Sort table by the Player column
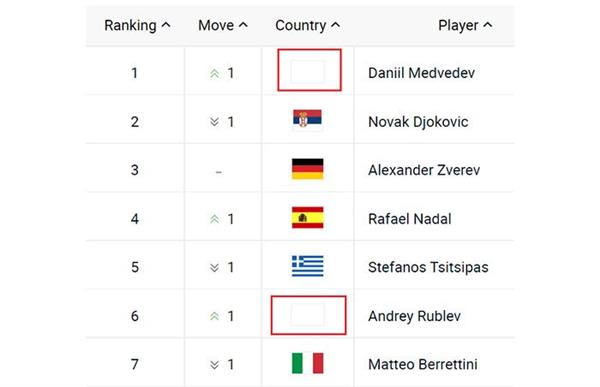600x387 pixels. (465, 25)
